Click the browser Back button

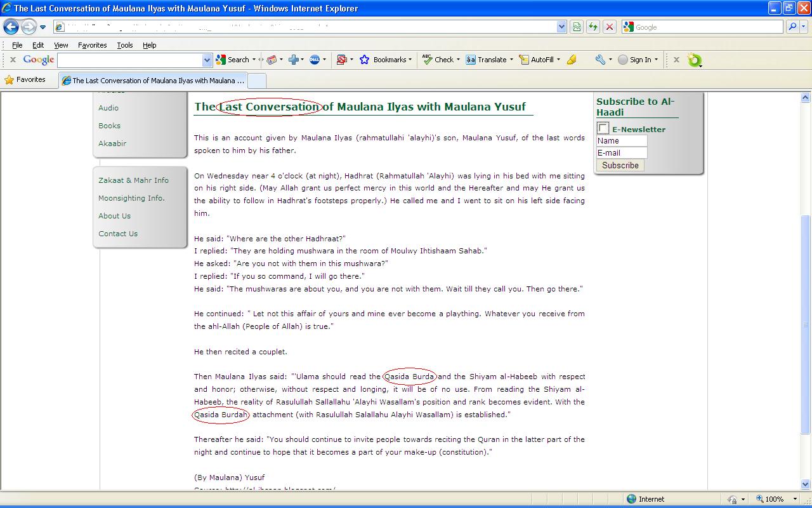11,27
